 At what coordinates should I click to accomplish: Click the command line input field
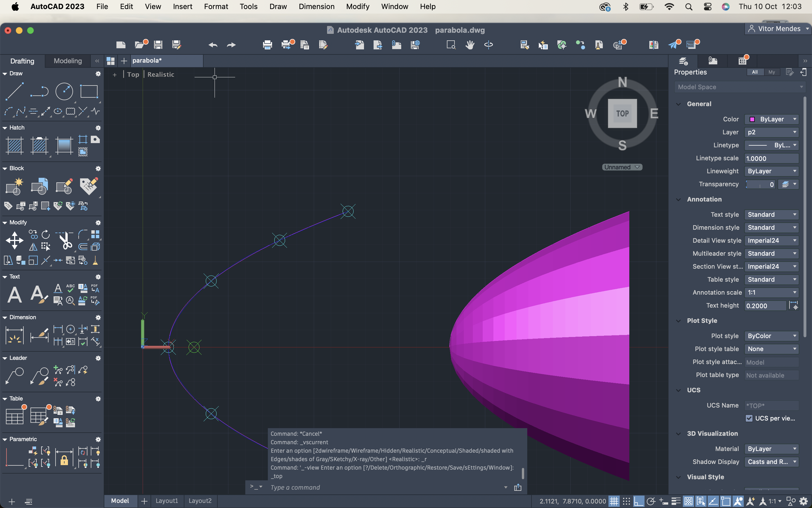click(386, 487)
